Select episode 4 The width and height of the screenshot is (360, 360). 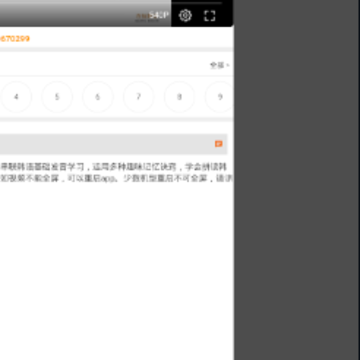click(16, 97)
